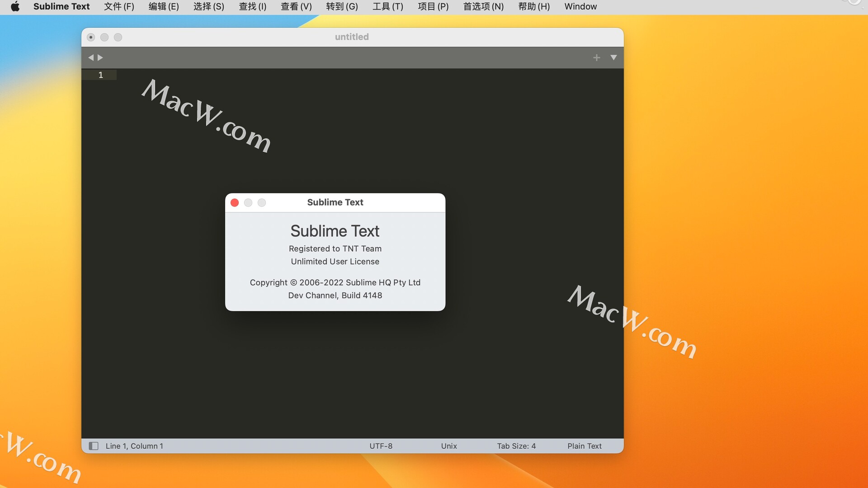Close the untitled editor window
Image resolution: width=868 pixels, height=488 pixels.
click(91, 37)
